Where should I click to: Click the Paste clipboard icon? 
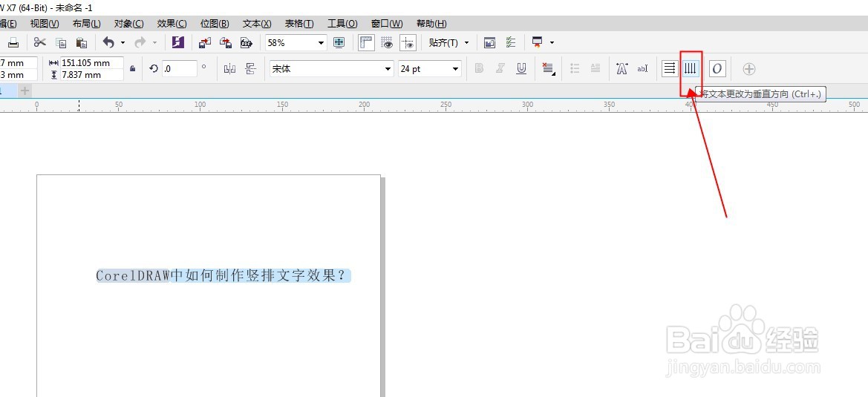coord(82,42)
